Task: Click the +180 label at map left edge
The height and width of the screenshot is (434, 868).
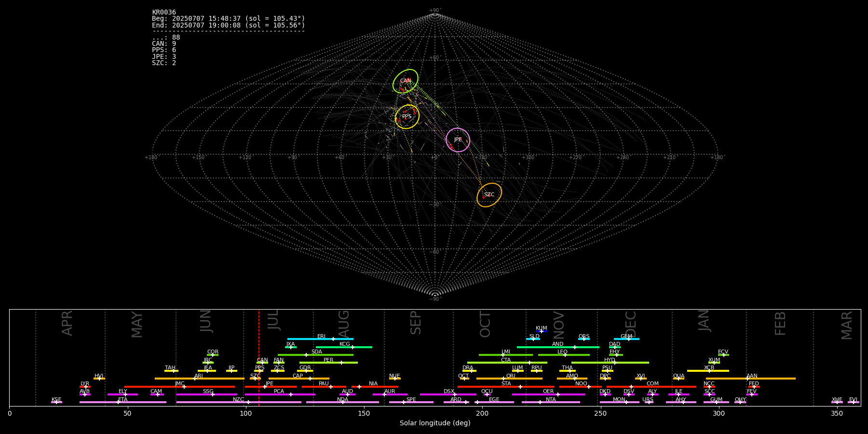Action: (151, 157)
